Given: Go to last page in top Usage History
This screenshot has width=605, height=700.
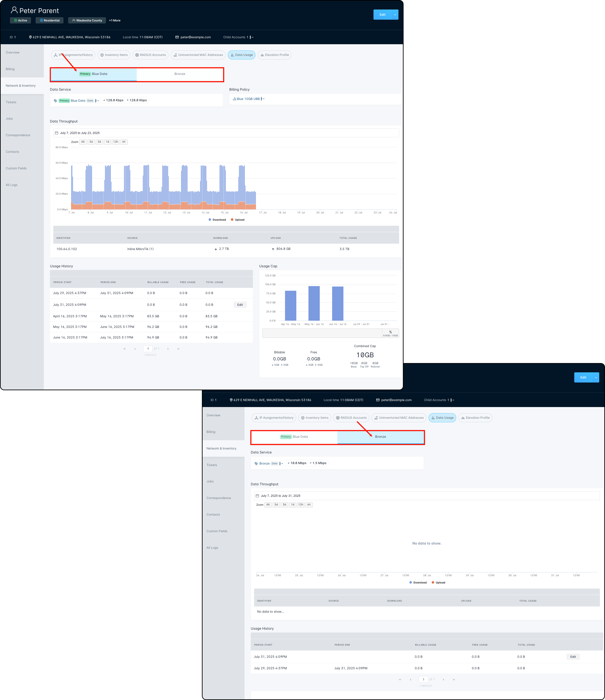Looking at the screenshot, I should click(x=178, y=349).
